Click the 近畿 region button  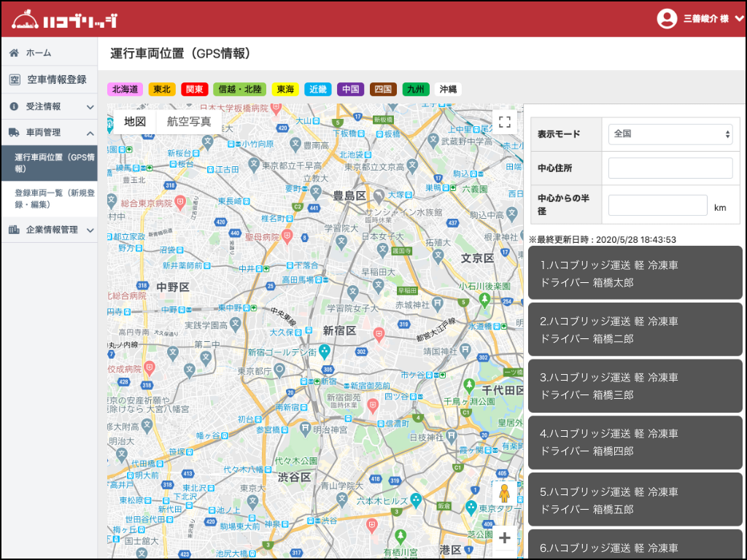point(318,89)
